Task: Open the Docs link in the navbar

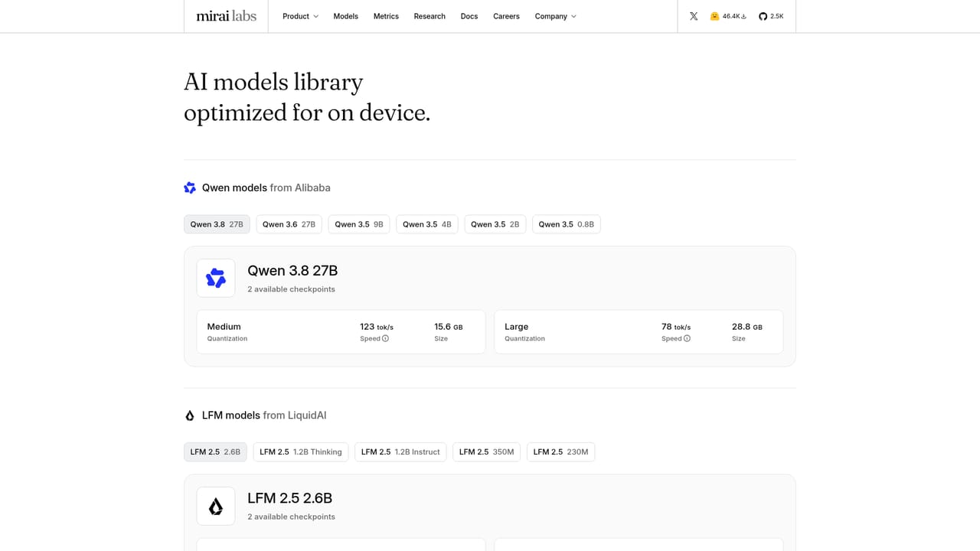Action: pyautogui.click(x=469, y=16)
